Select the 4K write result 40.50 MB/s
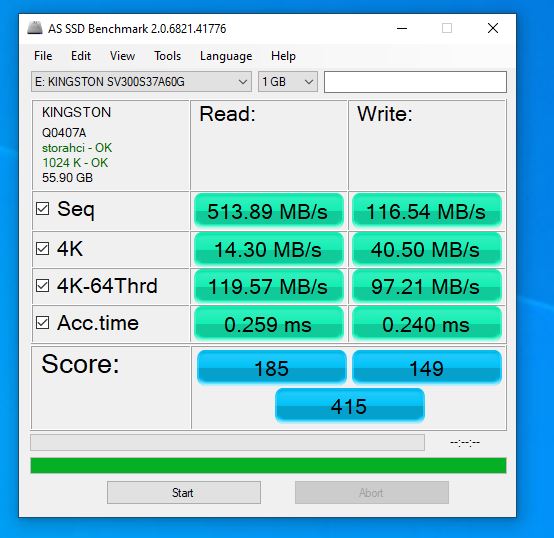The width and height of the screenshot is (554, 538). coord(427,249)
